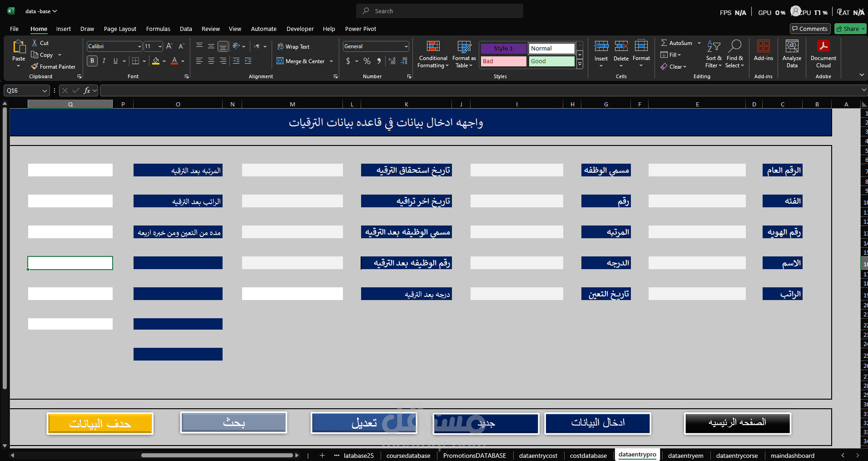The image size is (868, 461).
Task: Click the Insert Function fx icon
Action: pyautogui.click(x=87, y=90)
